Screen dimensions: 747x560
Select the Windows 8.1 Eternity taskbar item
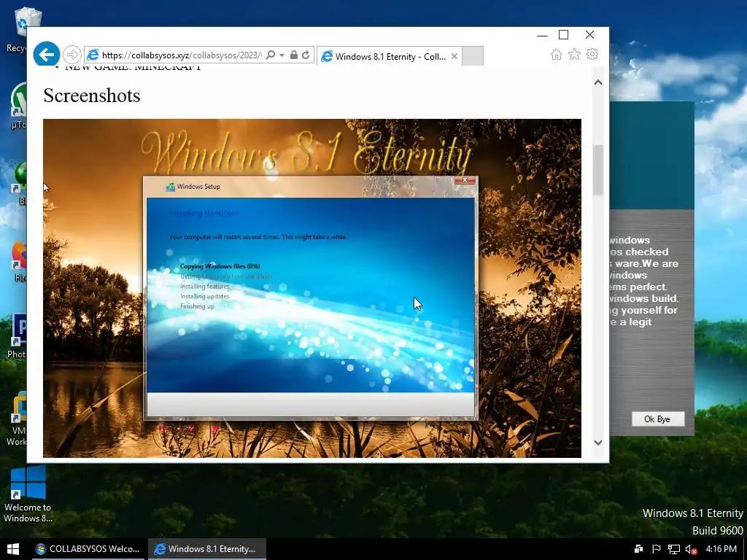(x=206, y=549)
